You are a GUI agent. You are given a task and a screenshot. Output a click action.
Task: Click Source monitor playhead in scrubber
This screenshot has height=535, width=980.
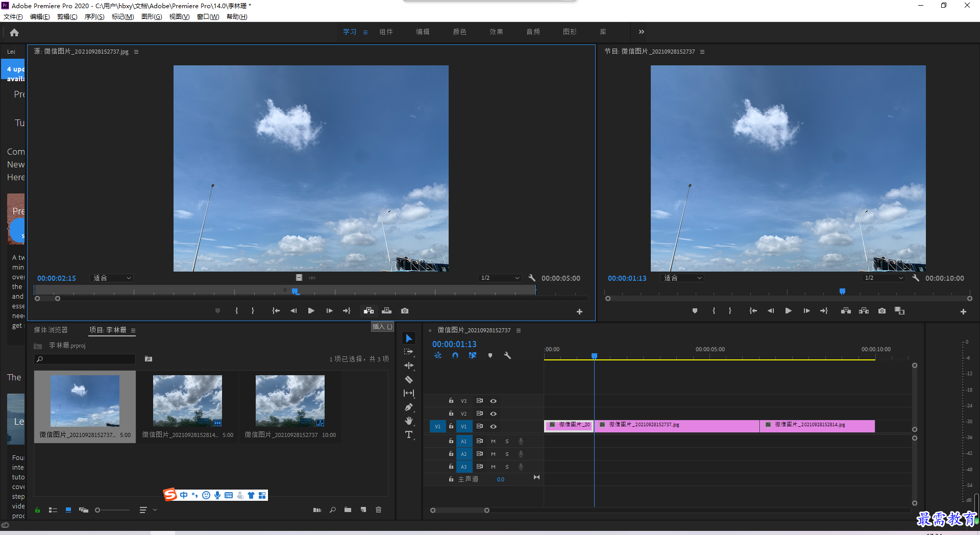295,291
